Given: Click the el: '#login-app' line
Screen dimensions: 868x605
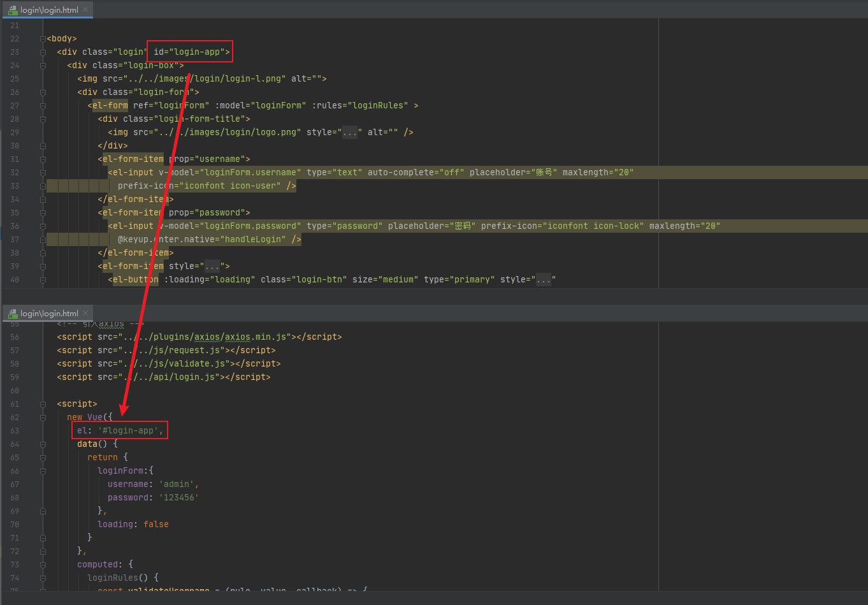Looking at the screenshot, I should click(120, 431).
